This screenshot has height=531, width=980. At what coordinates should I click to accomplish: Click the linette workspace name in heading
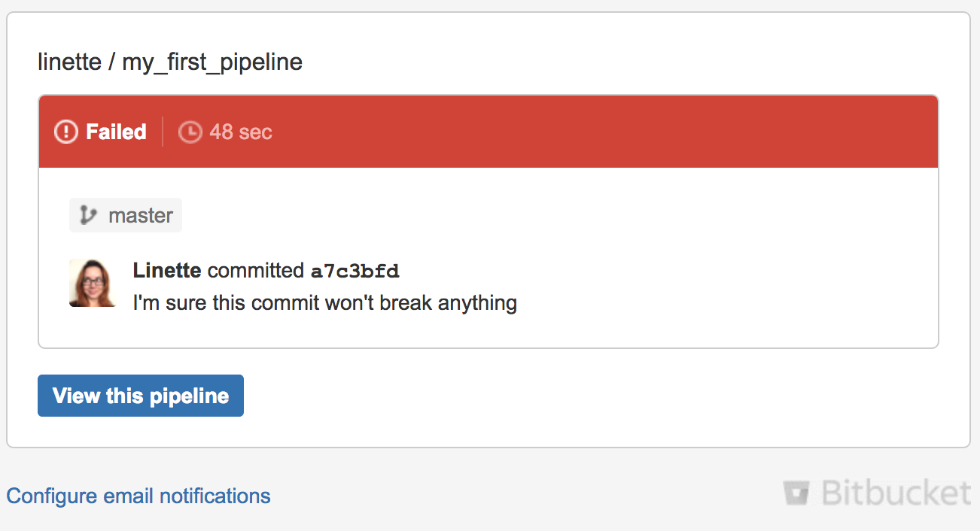69,62
